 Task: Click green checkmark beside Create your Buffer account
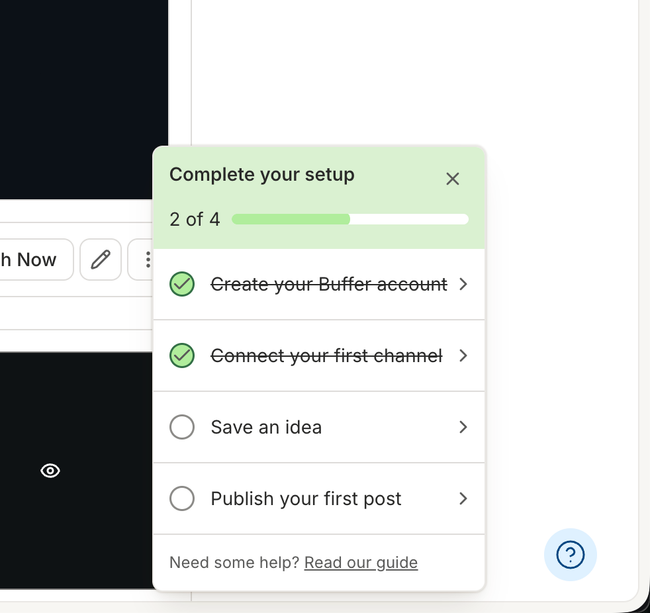[x=182, y=284]
